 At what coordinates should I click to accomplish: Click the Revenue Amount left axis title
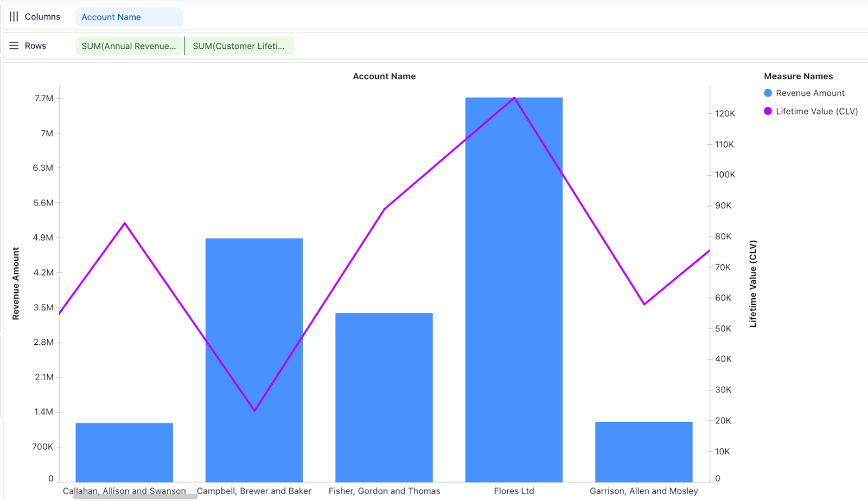(16, 284)
